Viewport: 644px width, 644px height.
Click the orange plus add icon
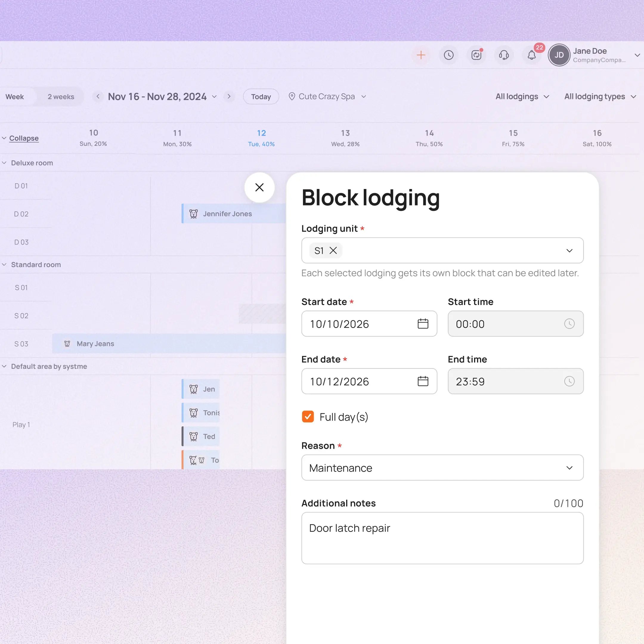421,55
